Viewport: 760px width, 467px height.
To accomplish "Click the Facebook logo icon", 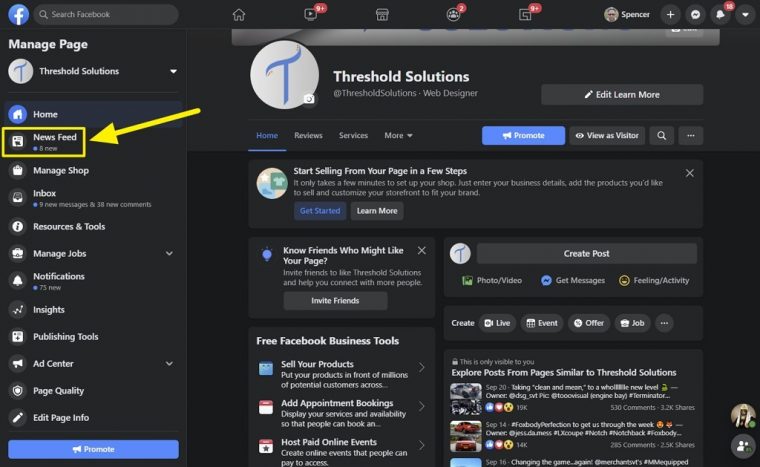I will [18, 15].
